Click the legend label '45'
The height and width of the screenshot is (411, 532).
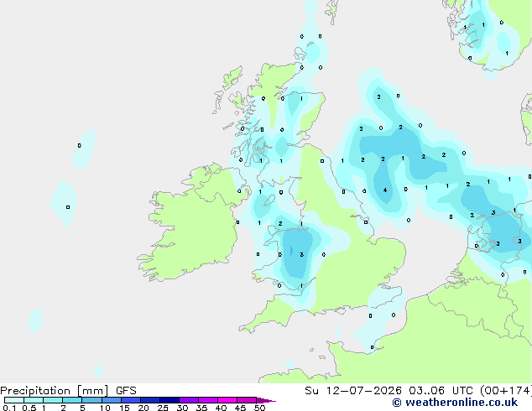pos(240,408)
